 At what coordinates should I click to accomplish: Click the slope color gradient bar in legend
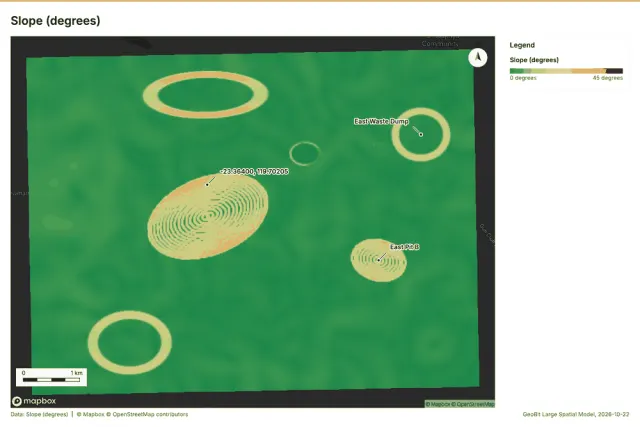[566, 71]
